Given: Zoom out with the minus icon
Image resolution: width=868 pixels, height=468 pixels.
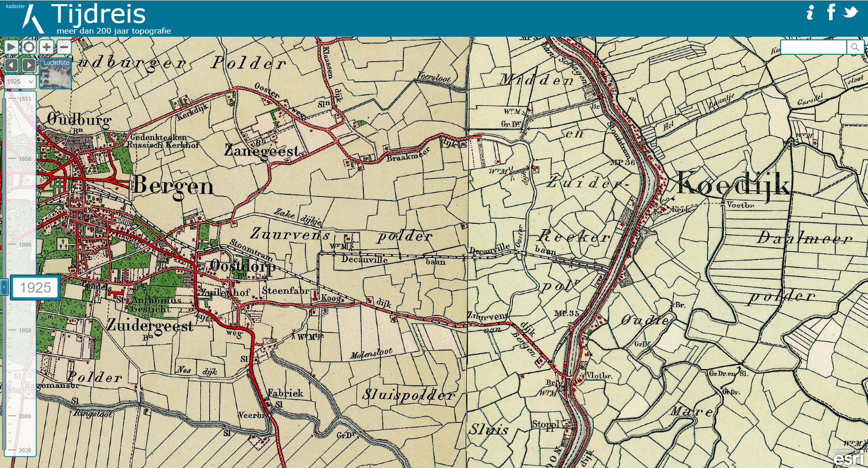Looking at the screenshot, I should point(64,47).
